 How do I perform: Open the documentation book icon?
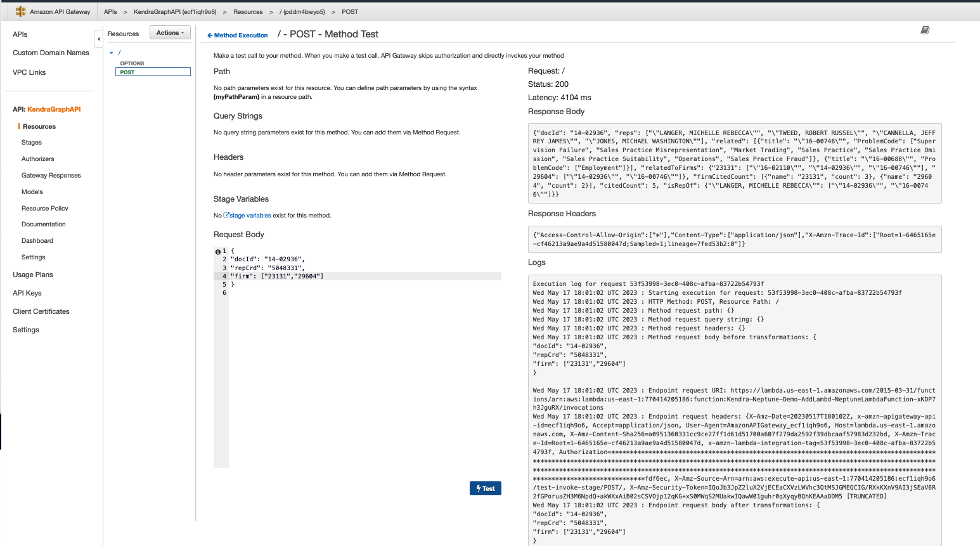[x=925, y=30]
